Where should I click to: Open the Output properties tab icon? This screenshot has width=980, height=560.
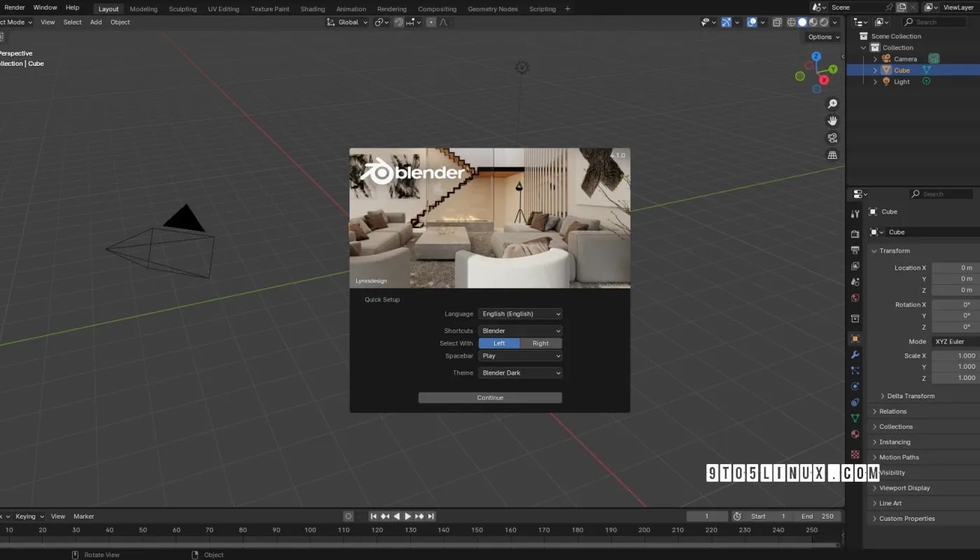pyautogui.click(x=855, y=250)
